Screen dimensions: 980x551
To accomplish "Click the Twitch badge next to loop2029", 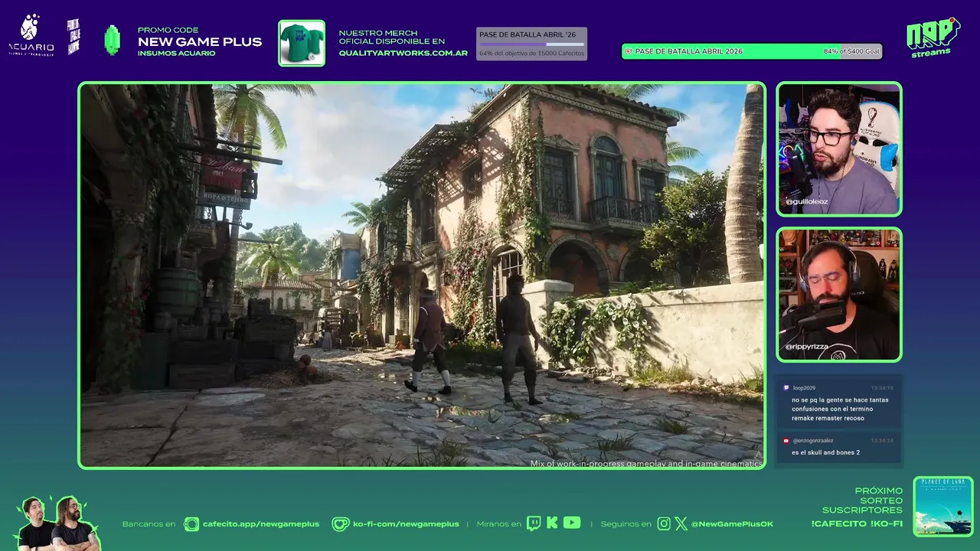I will click(786, 388).
